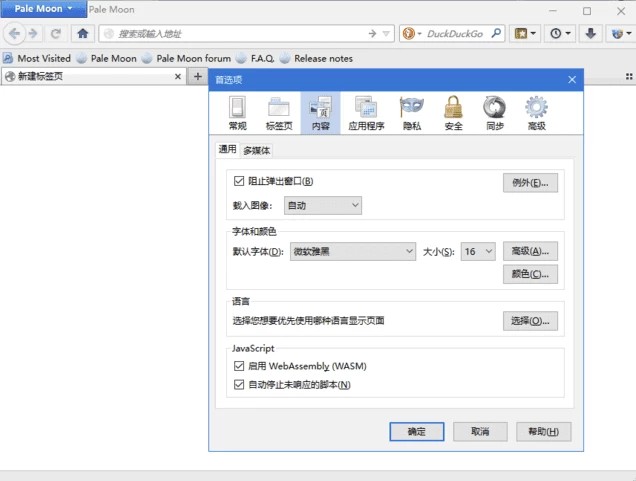Open the 高级 (Advanced) gear pane
636x481 pixels.
coord(536,113)
